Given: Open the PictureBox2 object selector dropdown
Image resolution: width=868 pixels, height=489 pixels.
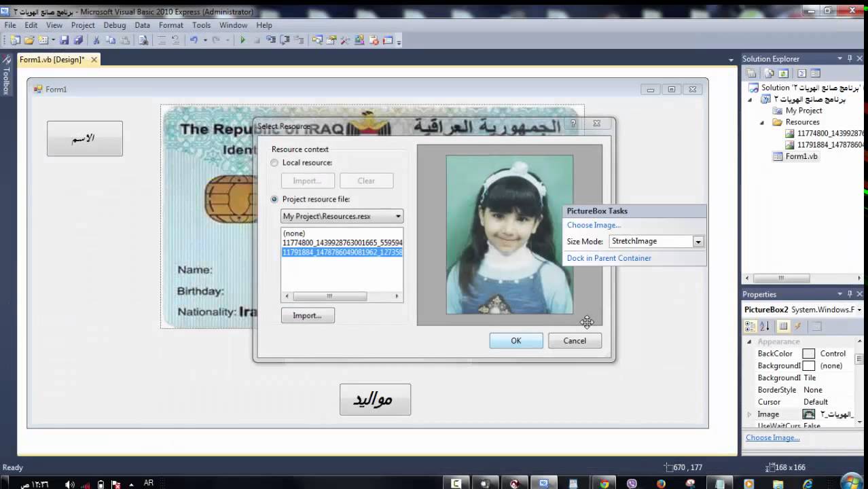Looking at the screenshot, I should point(859,310).
